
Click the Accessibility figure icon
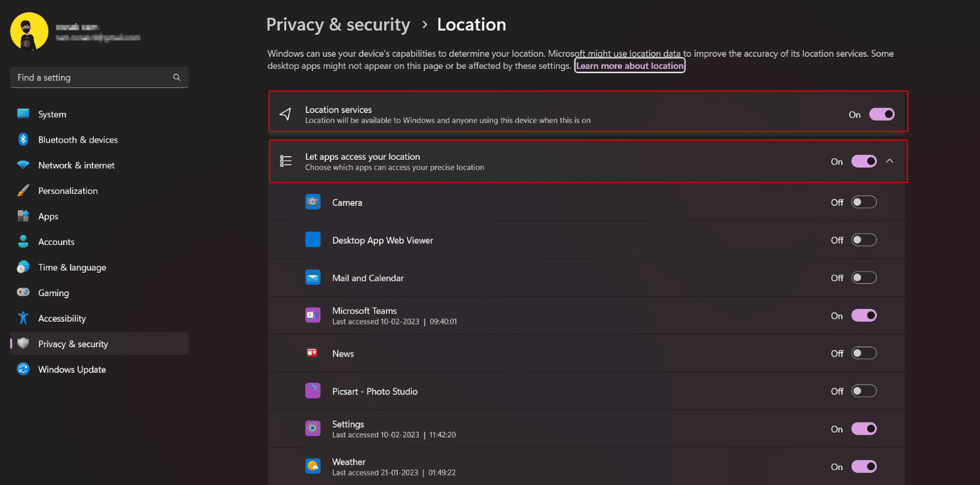coord(23,318)
